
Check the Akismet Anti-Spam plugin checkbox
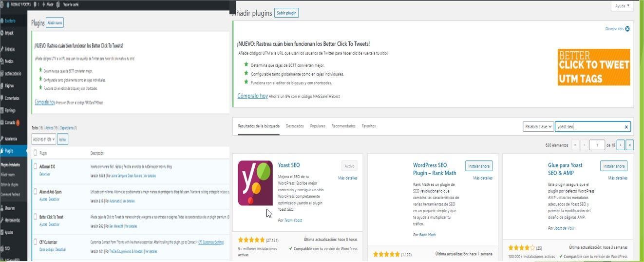tap(35, 192)
